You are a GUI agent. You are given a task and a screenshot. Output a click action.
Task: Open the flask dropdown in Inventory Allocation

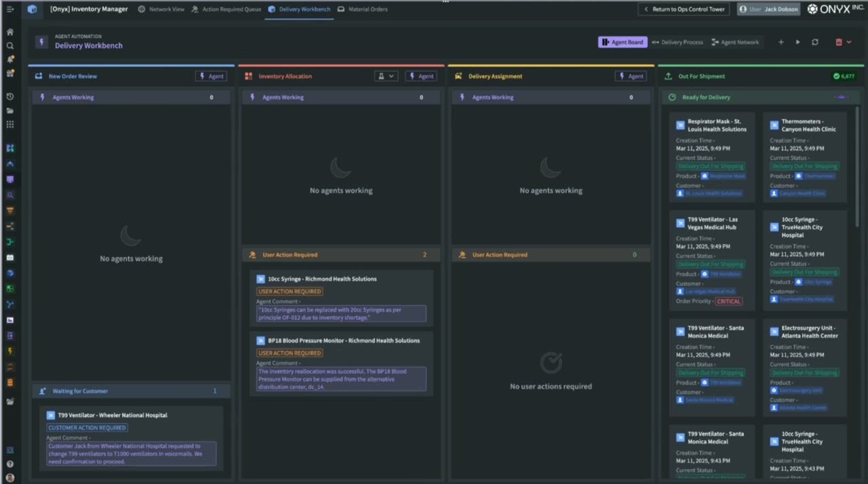[x=385, y=77]
